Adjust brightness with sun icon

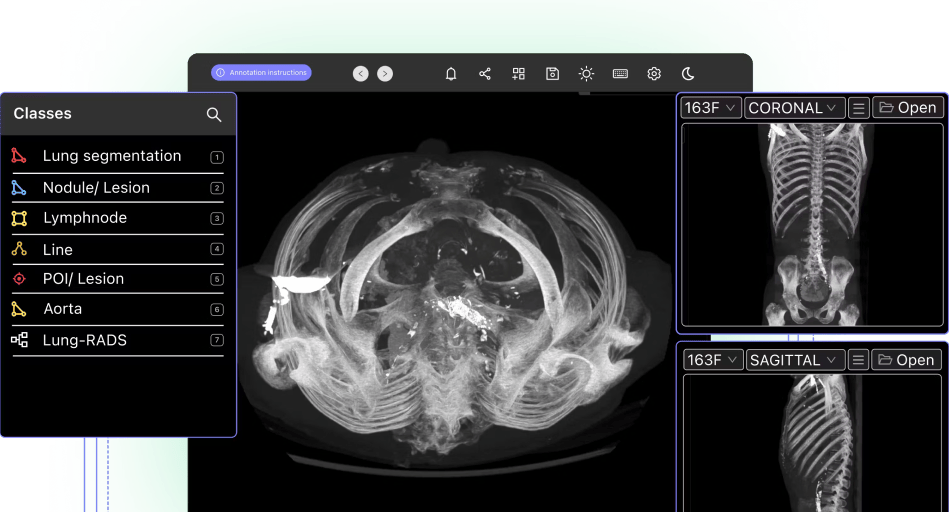click(x=586, y=74)
